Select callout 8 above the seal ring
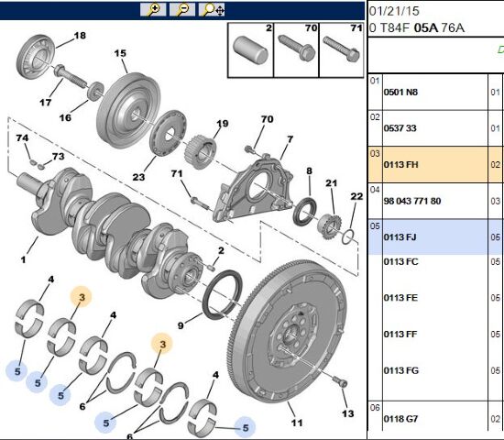This screenshot has width=504, height=440. pyautogui.click(x=309, y=170)
